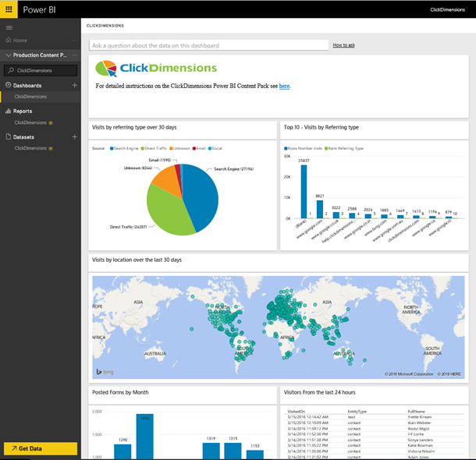Click the ClickDimensions account name top right
This screenshot has width=476, height=460.
[x=447, y=9]
